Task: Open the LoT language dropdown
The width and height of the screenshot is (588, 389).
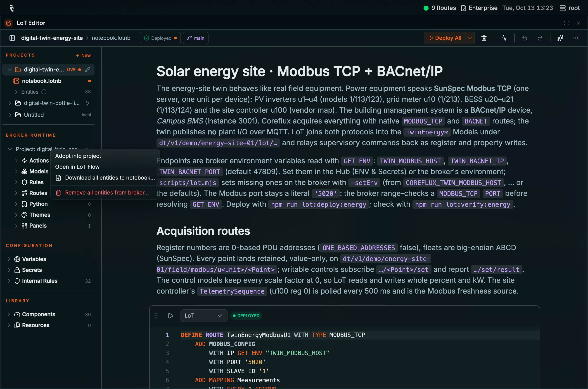Action: coord(204,315)
